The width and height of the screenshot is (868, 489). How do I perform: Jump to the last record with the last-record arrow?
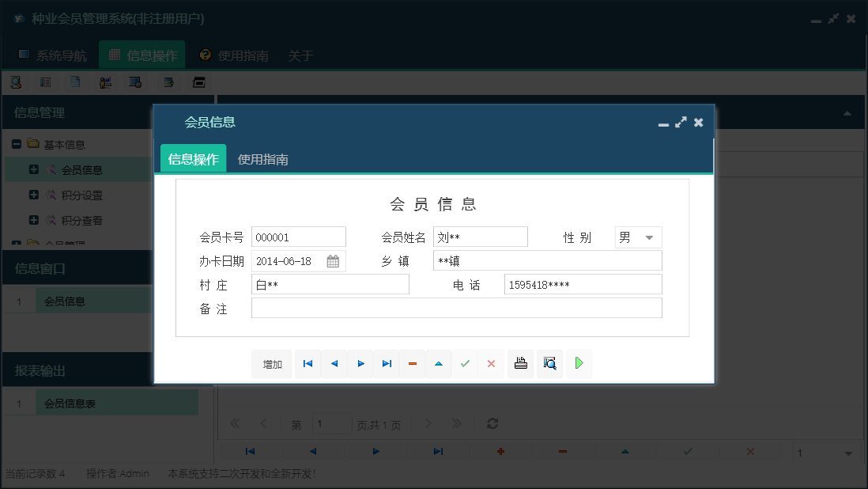click(x=386, y=363)
